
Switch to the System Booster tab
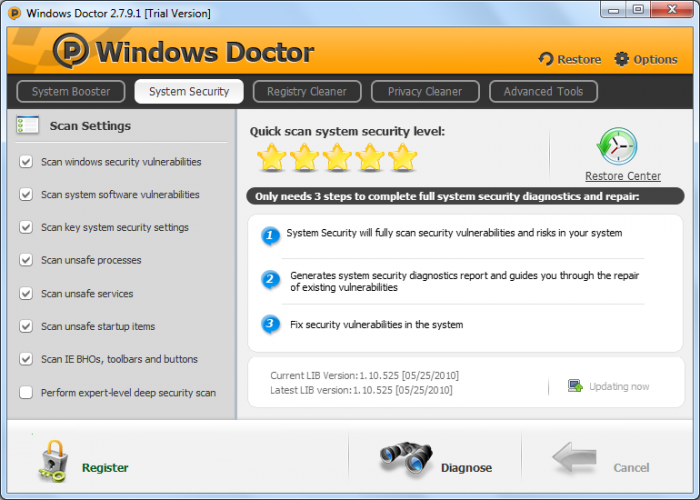(71, 92)
